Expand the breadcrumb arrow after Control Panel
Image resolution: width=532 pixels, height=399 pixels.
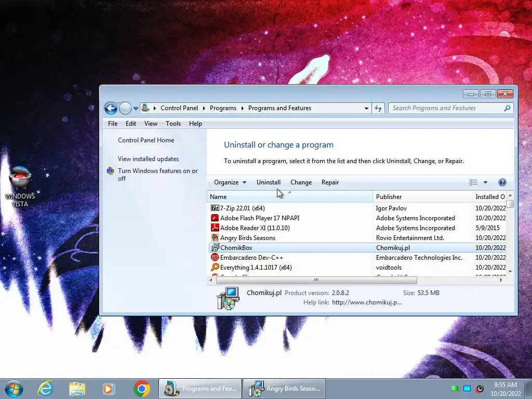204,108
